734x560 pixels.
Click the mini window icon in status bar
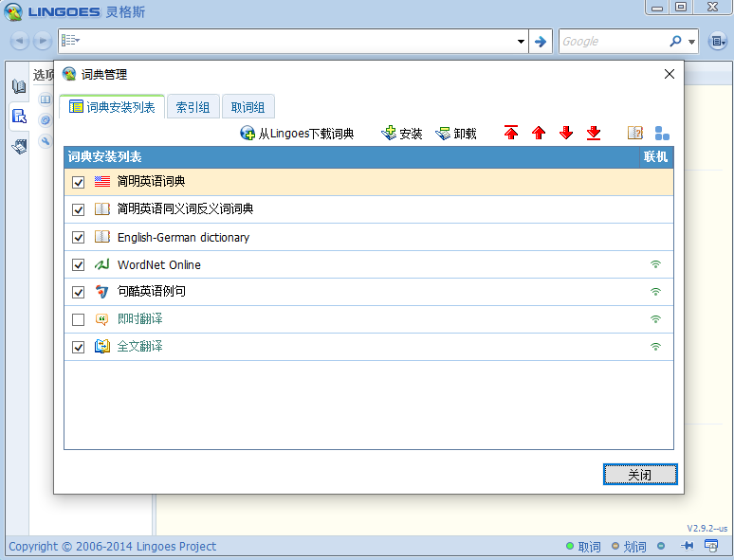click(711, 546)
